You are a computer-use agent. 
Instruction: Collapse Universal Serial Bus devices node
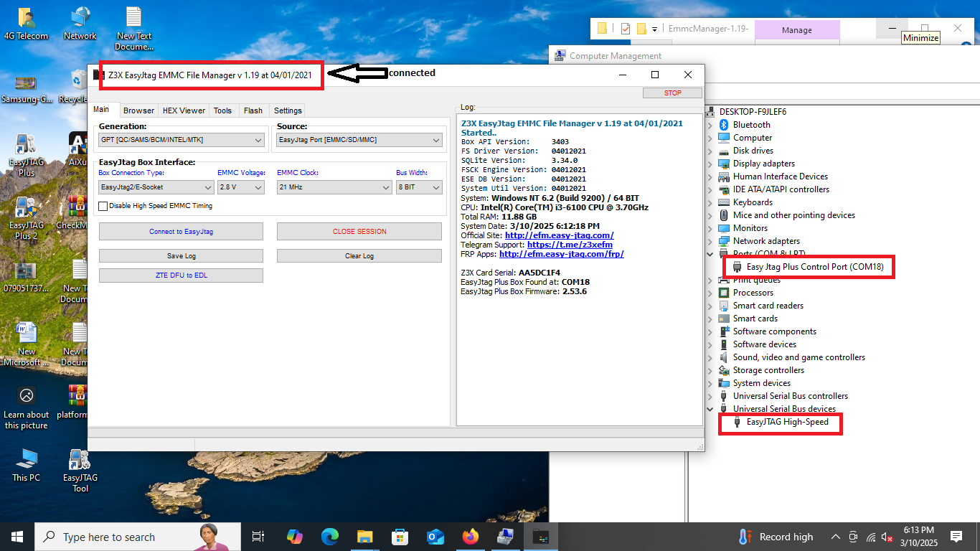[710, 409]
